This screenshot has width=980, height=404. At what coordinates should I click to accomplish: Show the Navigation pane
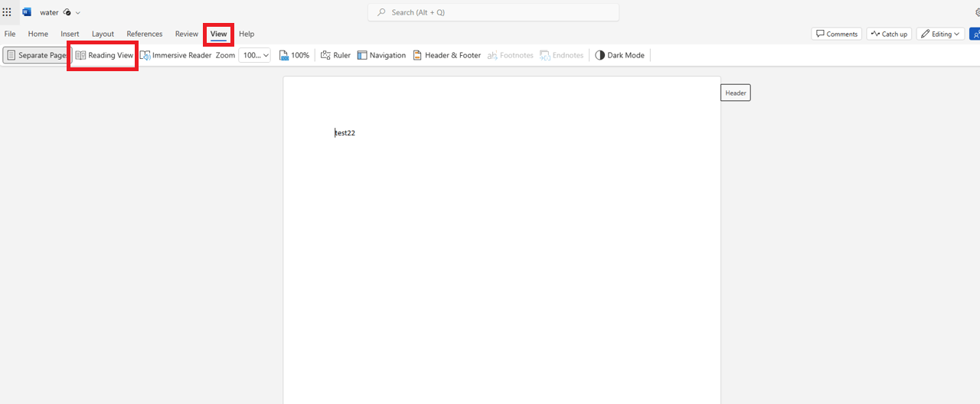[381, 55]
